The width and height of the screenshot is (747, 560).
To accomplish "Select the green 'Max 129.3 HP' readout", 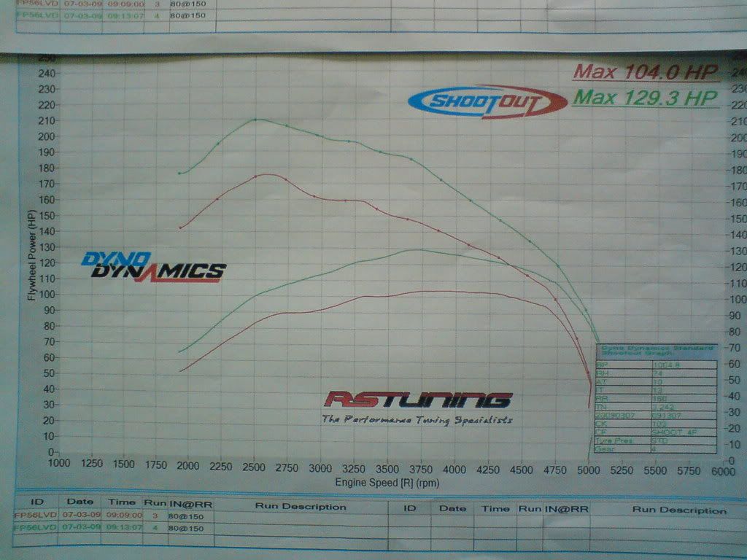I will (646, 98).
